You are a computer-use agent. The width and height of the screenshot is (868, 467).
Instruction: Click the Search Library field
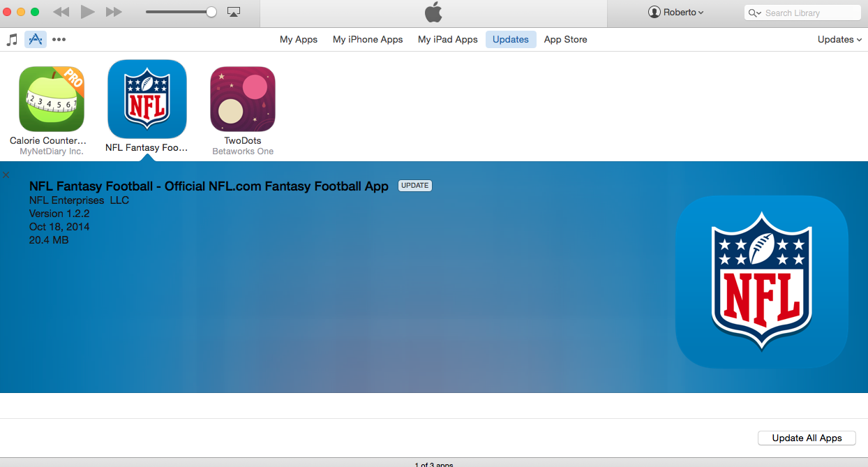click(802, 13)
